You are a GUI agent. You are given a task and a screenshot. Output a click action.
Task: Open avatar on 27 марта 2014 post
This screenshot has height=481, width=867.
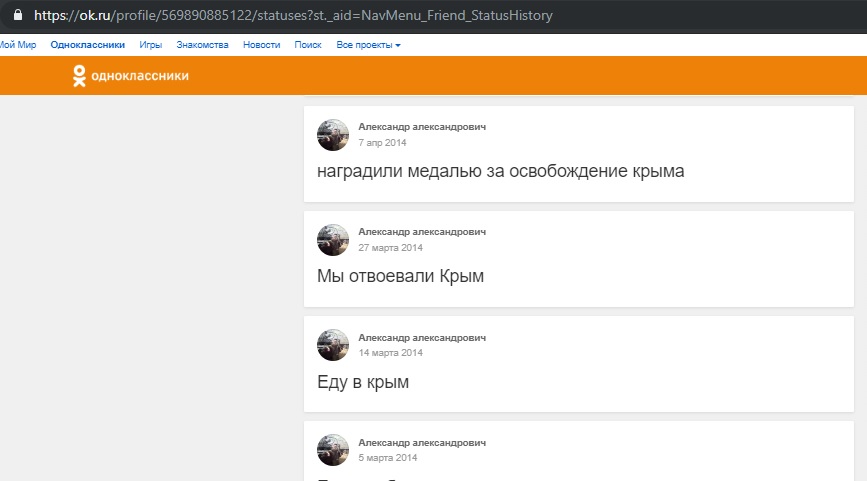pyautogui.click(x=333, y=240)
